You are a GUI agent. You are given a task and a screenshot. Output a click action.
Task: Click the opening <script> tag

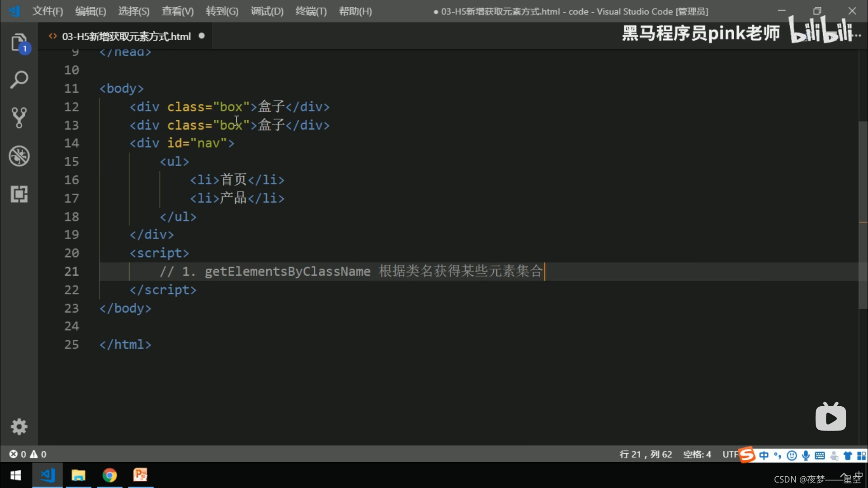(x=159, y=253)
